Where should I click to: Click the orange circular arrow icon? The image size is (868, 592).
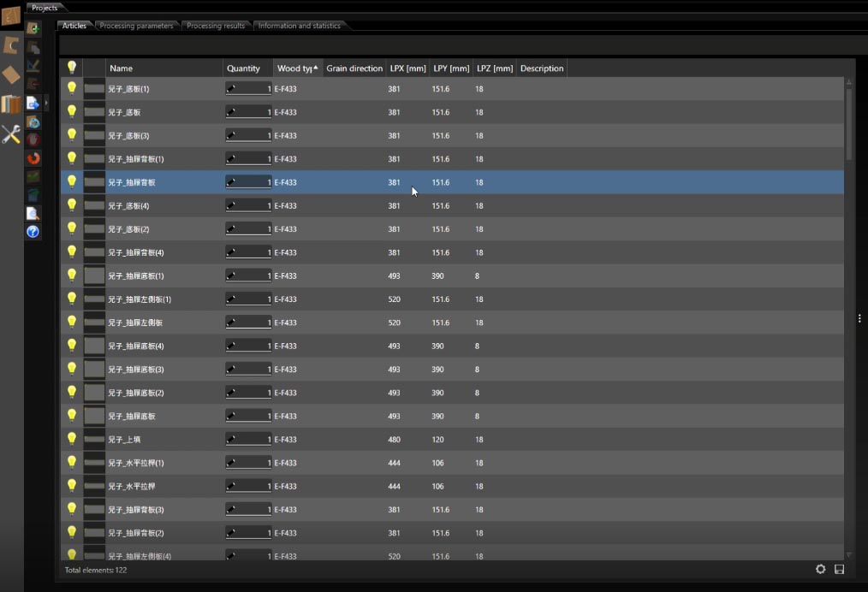(33, 158)
